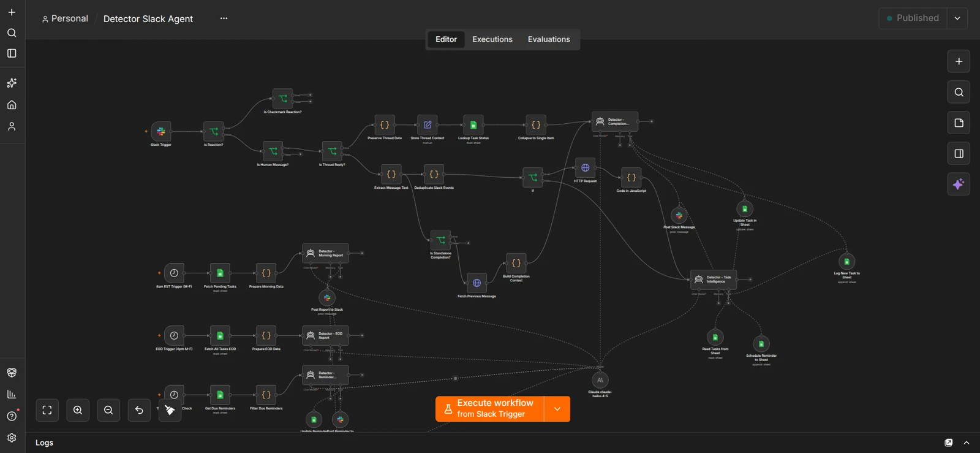Screen dimensions: 980x453
Task: Select the Prepare EOD Data code node
Action: (266, 335)
